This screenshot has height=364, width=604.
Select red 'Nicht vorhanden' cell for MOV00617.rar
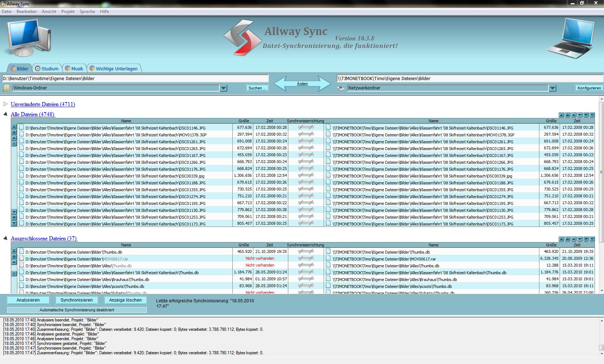tap(260, 258)
